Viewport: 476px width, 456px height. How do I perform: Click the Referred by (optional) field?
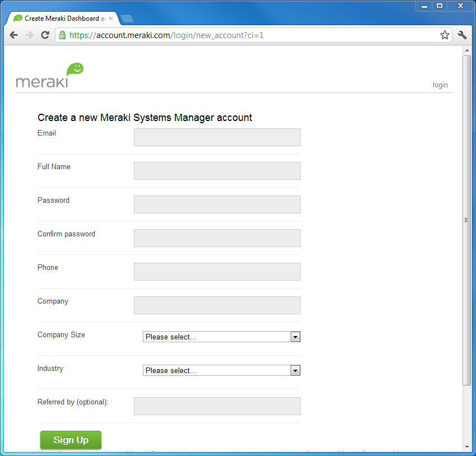[x=217, y=406]
